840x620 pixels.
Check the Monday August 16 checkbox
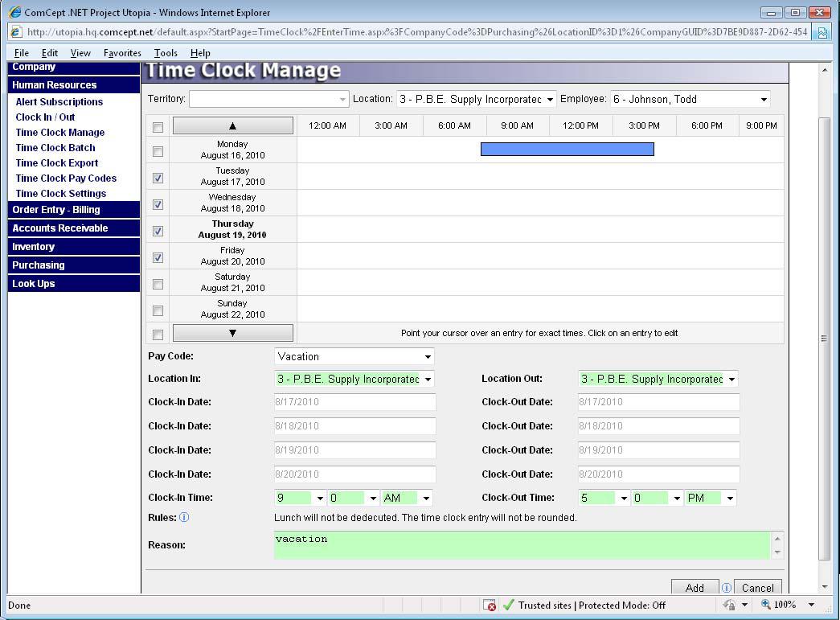point(158,151)
